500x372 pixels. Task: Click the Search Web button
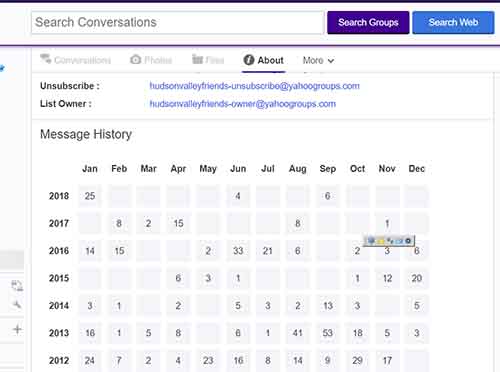(453, 22)
